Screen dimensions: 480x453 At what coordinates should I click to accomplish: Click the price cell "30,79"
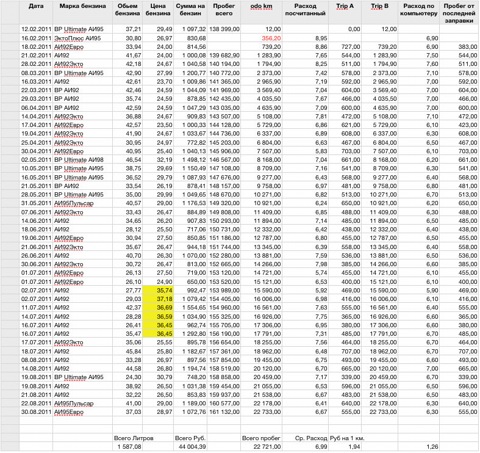point(158,377)
